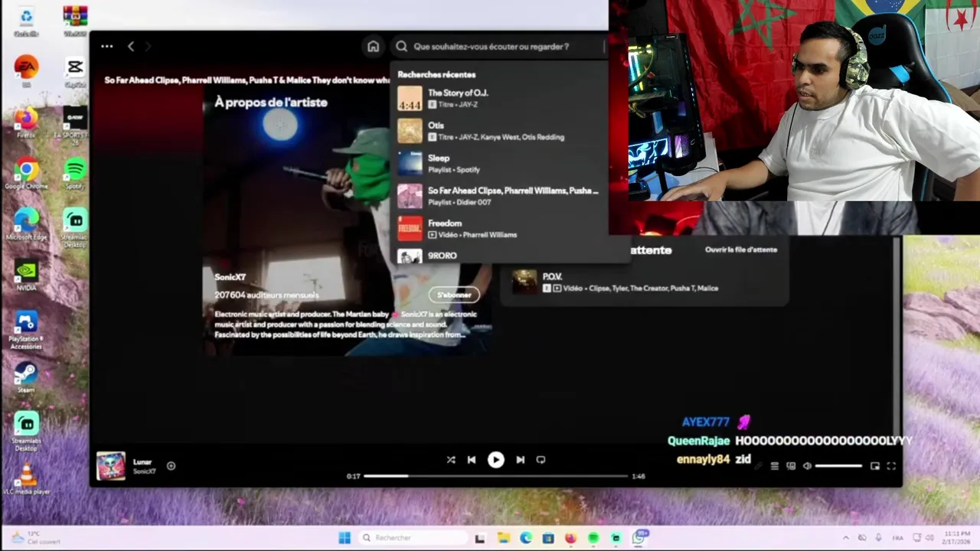Enter Spotify full screen mode
The height and width of the screenshot is (551, 980).
[891, 466]
